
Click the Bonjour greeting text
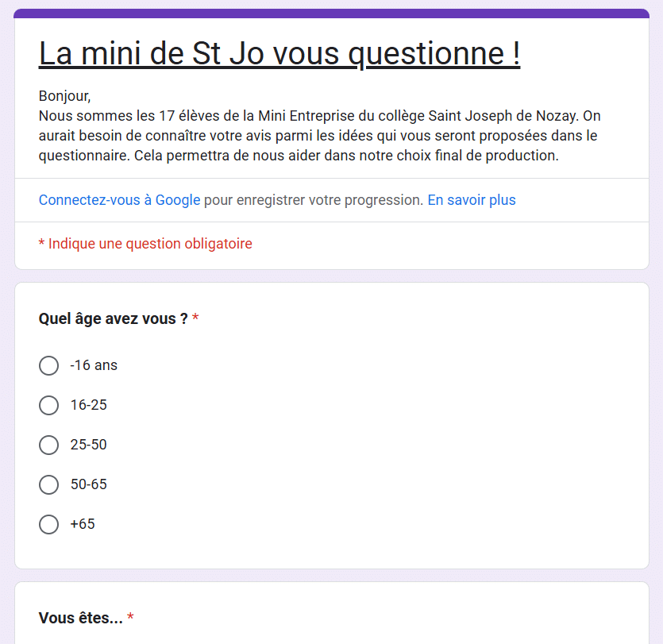(64, 96)
